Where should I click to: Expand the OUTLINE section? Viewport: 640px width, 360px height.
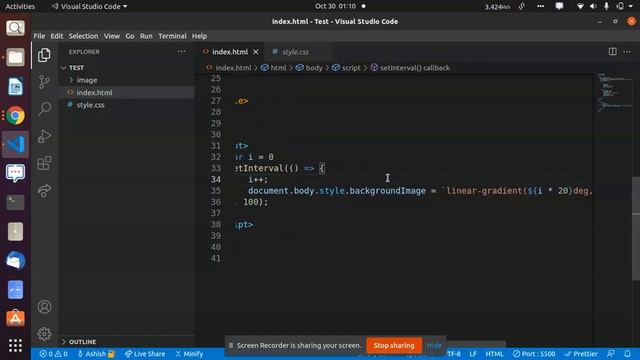click(82, 342)
